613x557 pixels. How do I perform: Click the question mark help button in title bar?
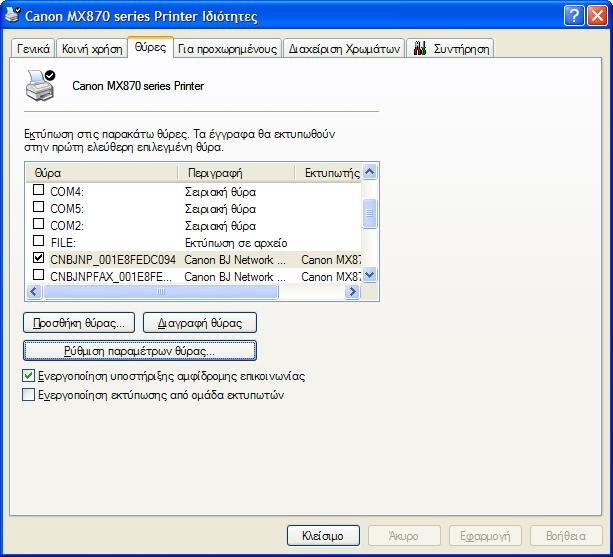[x=574, y=16]
